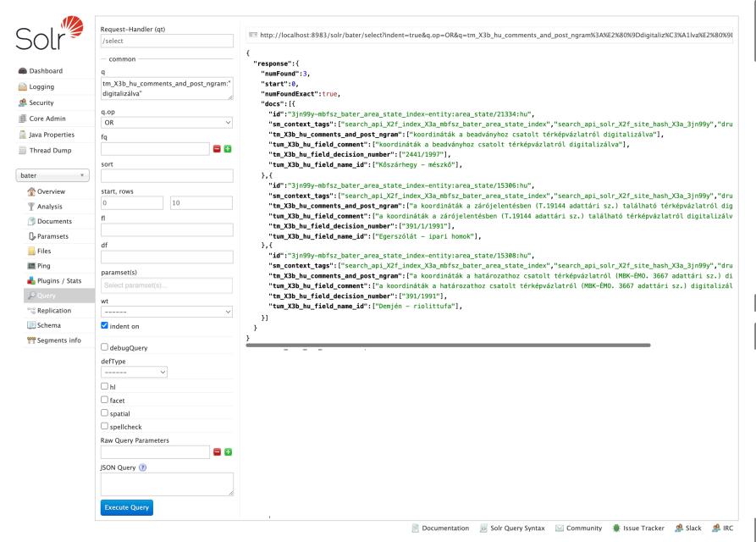Image resolution: width=756 pixels, height=542 pixels.
Task: Remove the fq filter with red minus icon
Action: [x=216, y=149]
